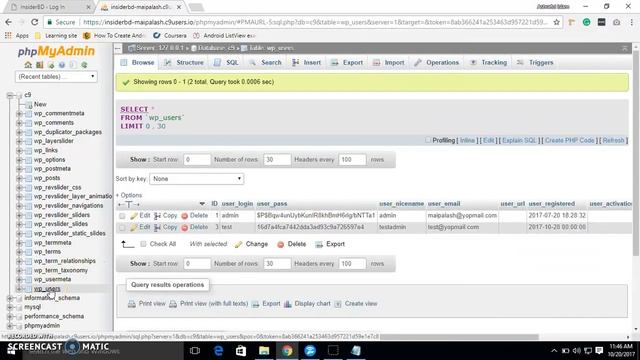640x360 pixels.
Task: Click the Create view icon
Action: 338,304
